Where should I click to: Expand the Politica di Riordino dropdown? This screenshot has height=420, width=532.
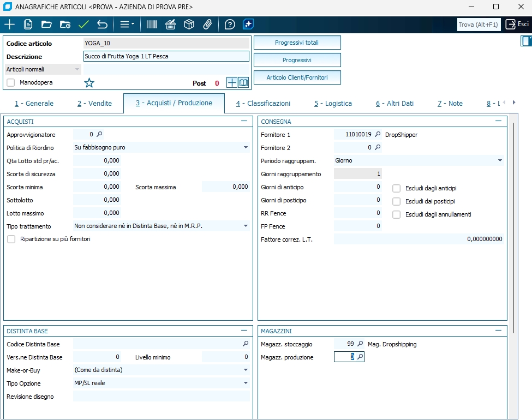click(x=246, y=147)
